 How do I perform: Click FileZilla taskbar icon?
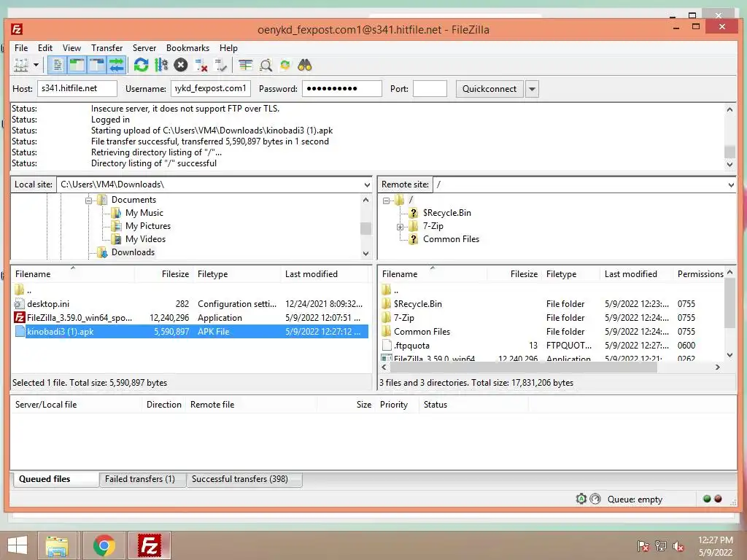pyautogui.click(x=149, y=545)
